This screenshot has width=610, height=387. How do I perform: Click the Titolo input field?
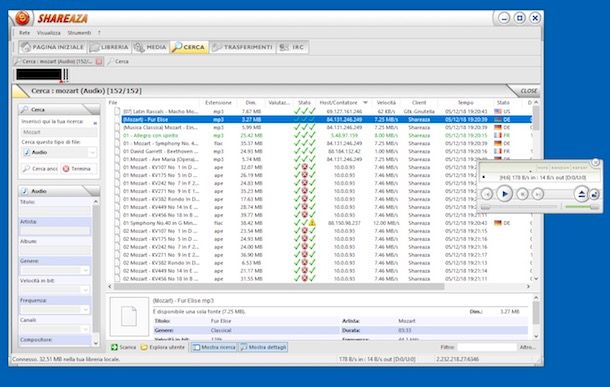point(55,212)
